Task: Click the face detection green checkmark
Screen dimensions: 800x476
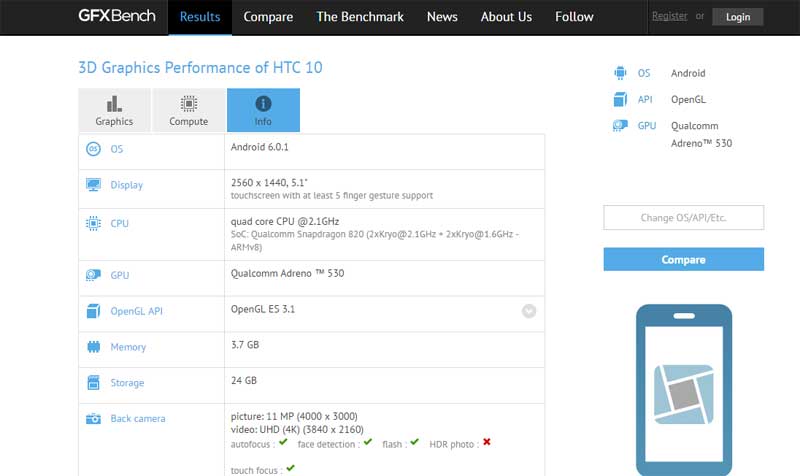Action: click(368, 442)
